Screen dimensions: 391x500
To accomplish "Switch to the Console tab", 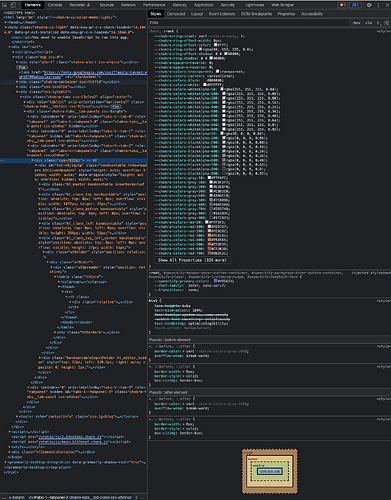I will 55,5.
